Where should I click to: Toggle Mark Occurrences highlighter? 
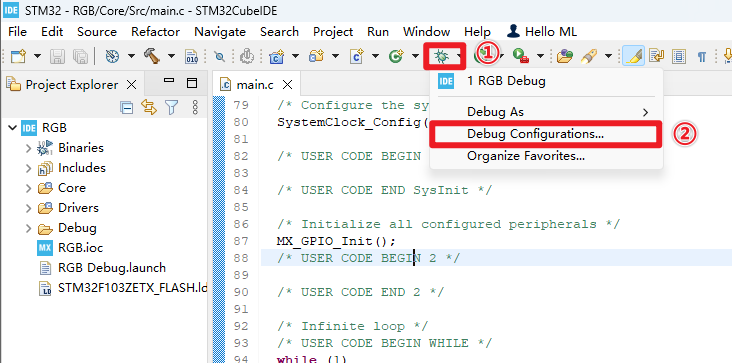coord(633,56)
